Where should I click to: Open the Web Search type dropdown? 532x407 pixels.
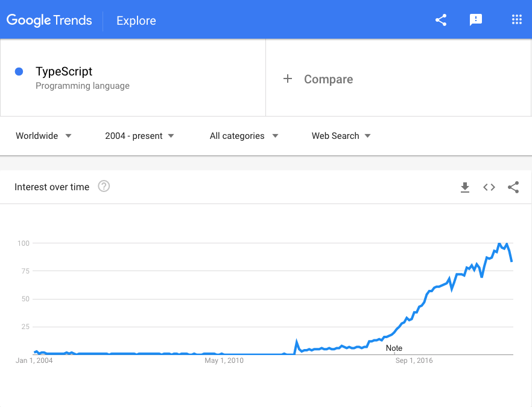[341, 136]
